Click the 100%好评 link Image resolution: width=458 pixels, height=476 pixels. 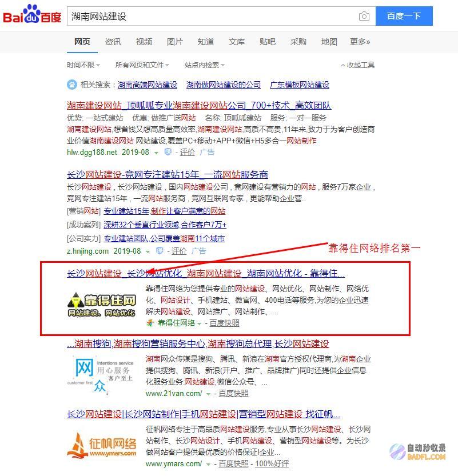pyautogui.click(x=272, y=464)
